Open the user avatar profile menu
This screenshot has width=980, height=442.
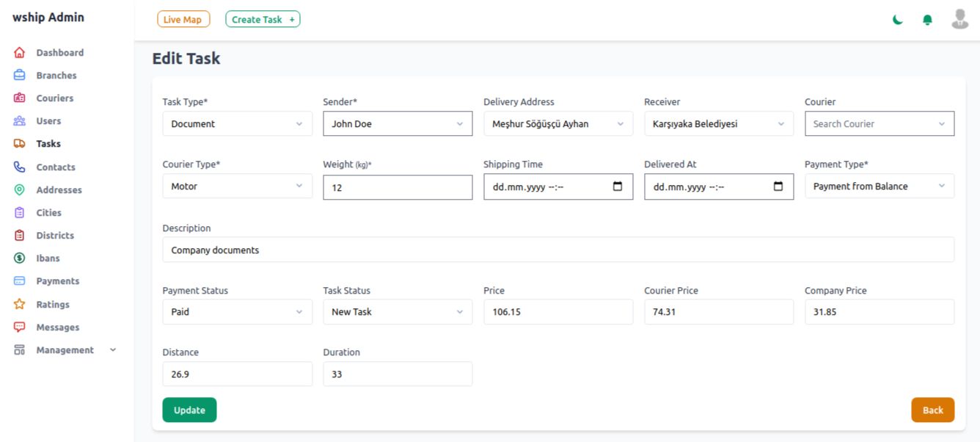pos(959,19)
